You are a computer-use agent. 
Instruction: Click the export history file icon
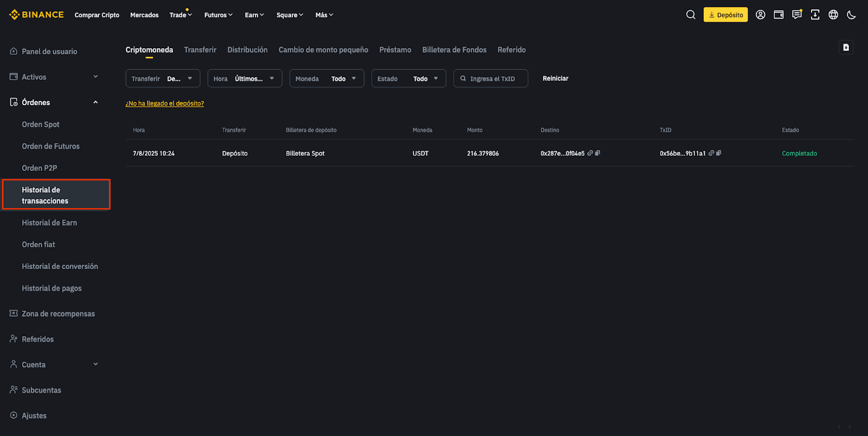(x=846, y=48)
